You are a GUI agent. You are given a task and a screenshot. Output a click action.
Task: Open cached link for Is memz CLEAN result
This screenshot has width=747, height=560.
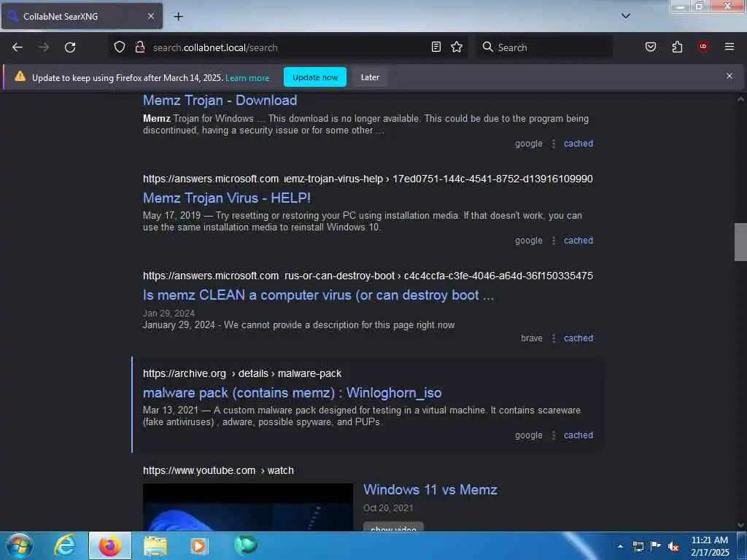tap(578, 338)
